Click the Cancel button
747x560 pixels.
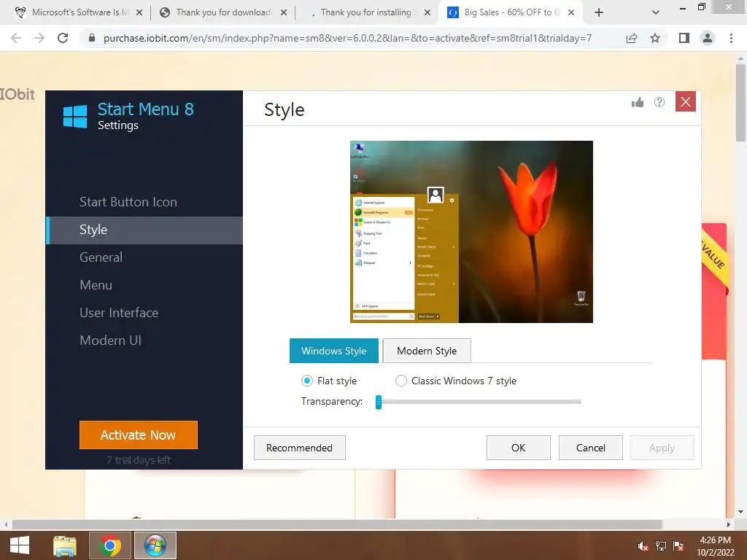(x=591, y=448)
